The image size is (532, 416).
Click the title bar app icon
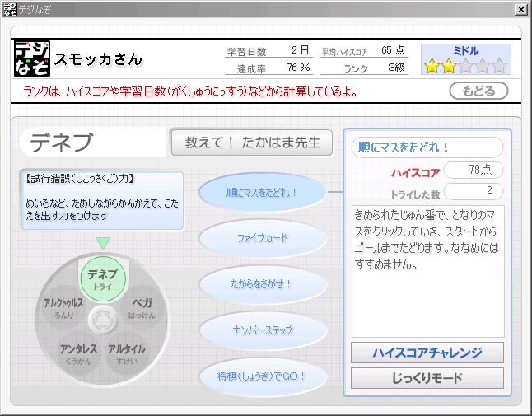(x=8, y=8)
